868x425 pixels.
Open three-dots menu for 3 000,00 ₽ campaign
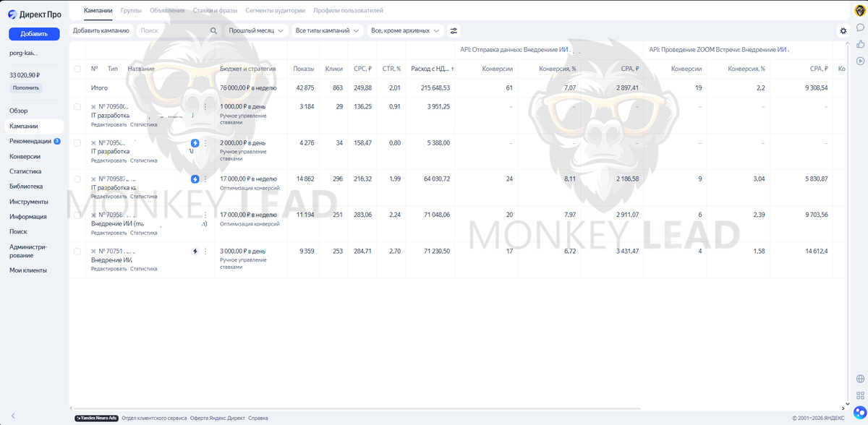point(205,252)
